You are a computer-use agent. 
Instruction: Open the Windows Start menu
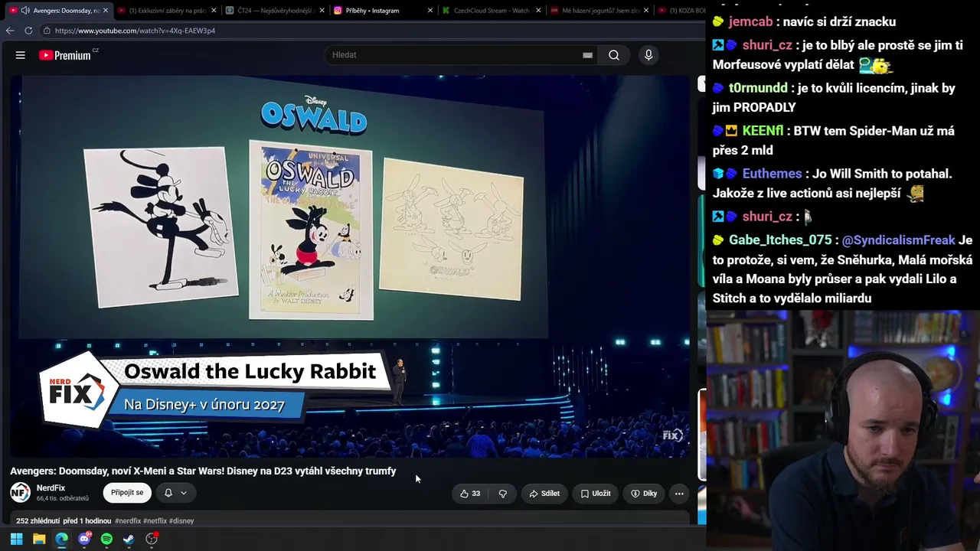(16, 539)
